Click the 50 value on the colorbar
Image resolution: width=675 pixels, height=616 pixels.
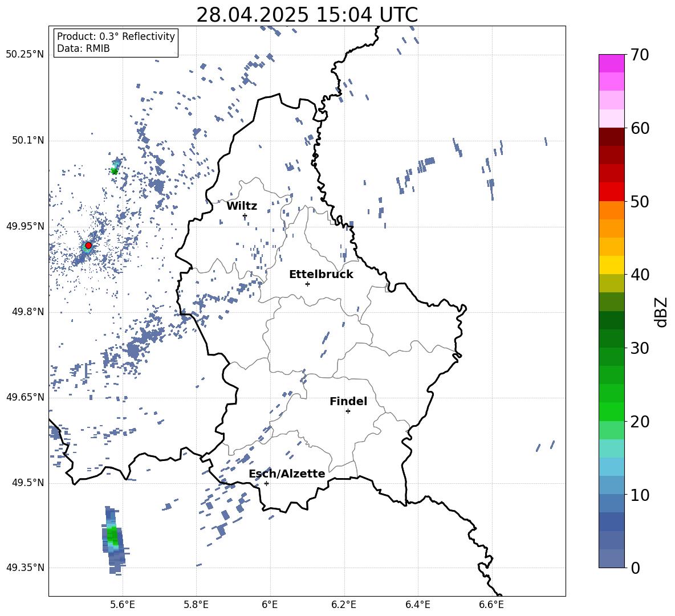(640, 201)
